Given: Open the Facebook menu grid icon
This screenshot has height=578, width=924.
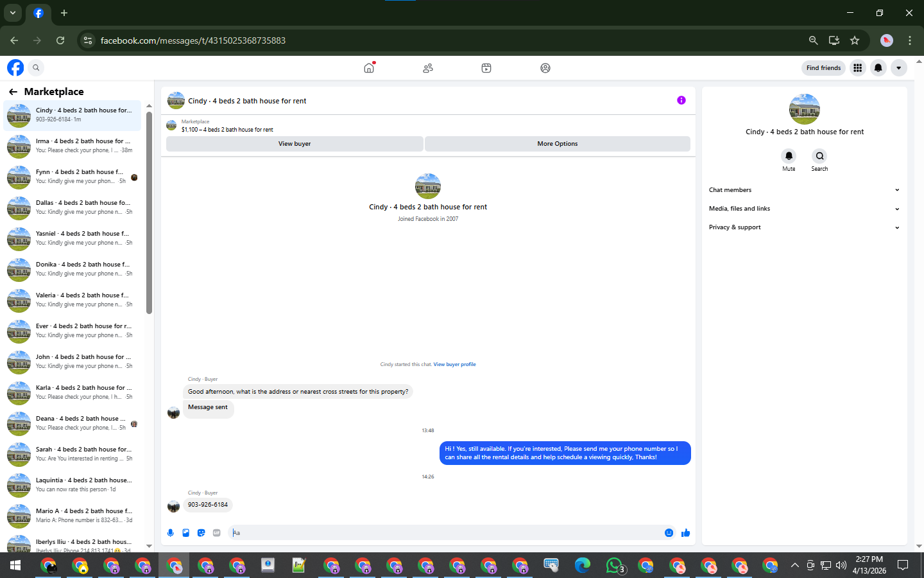Looking at the screenshot, I should tap(857, 67).
